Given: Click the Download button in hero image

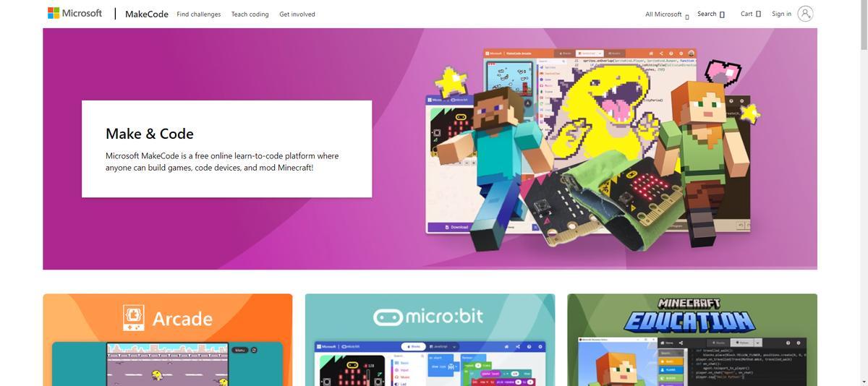Looking at the screenshot, I should [457, 227].
